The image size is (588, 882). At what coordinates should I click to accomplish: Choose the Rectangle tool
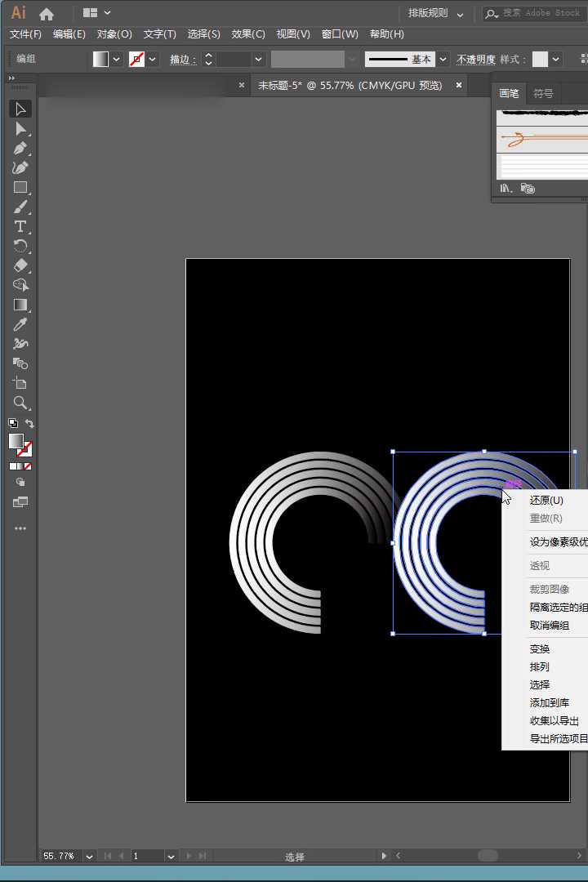point(20,187)
